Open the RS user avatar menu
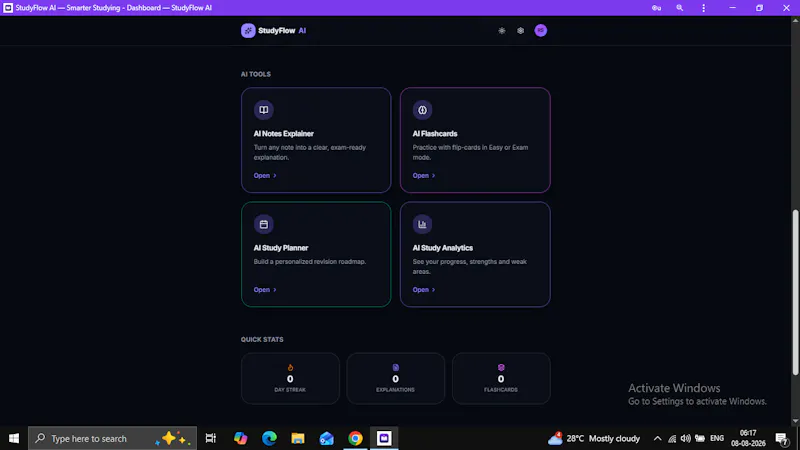The image size is (800, 450). click(540, 31)
